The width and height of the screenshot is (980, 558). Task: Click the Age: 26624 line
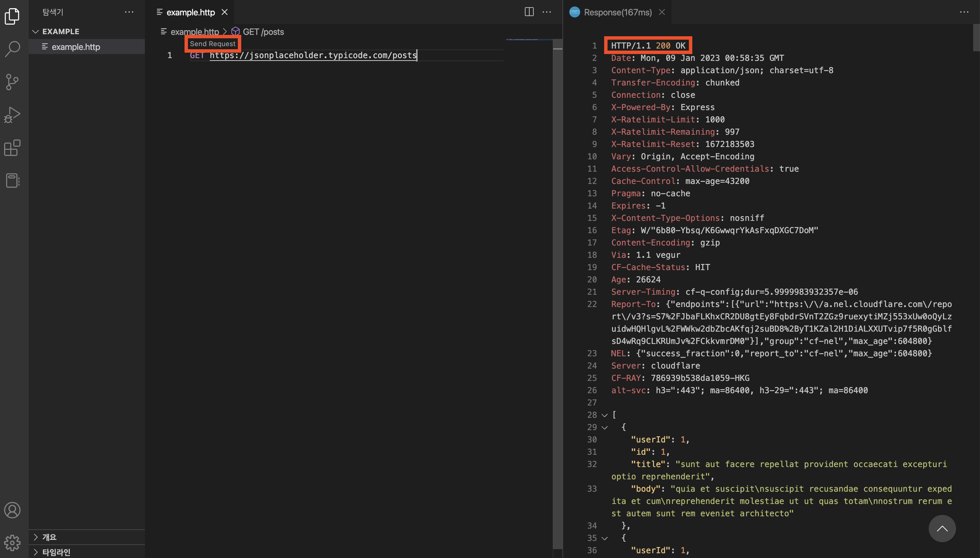click(x=636, y=279)
